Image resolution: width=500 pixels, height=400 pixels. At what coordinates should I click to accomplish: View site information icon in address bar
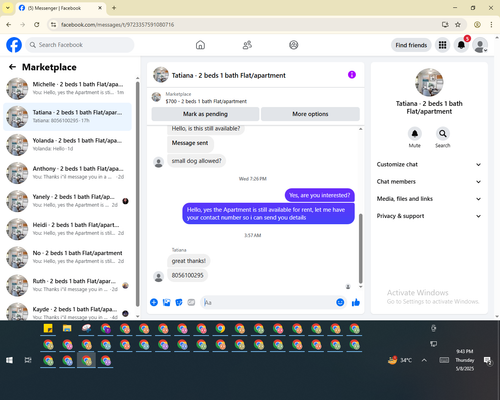(x=53, y=25)
